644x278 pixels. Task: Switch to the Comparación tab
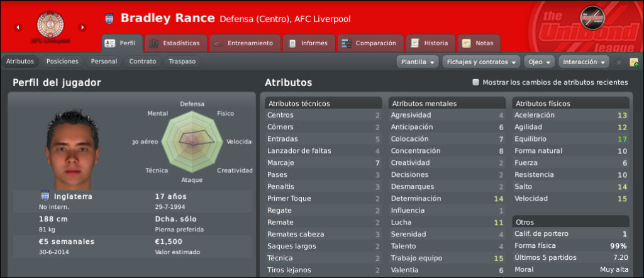click(370, 43)
